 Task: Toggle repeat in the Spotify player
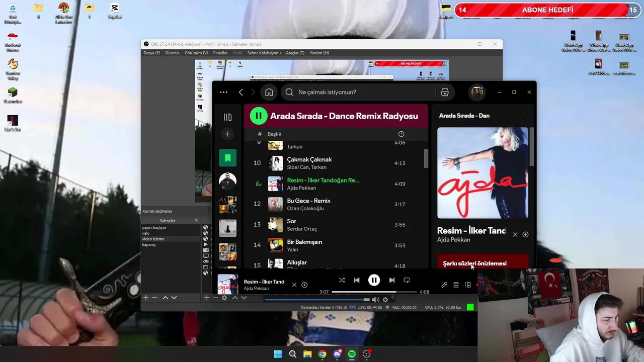point(407,280)
